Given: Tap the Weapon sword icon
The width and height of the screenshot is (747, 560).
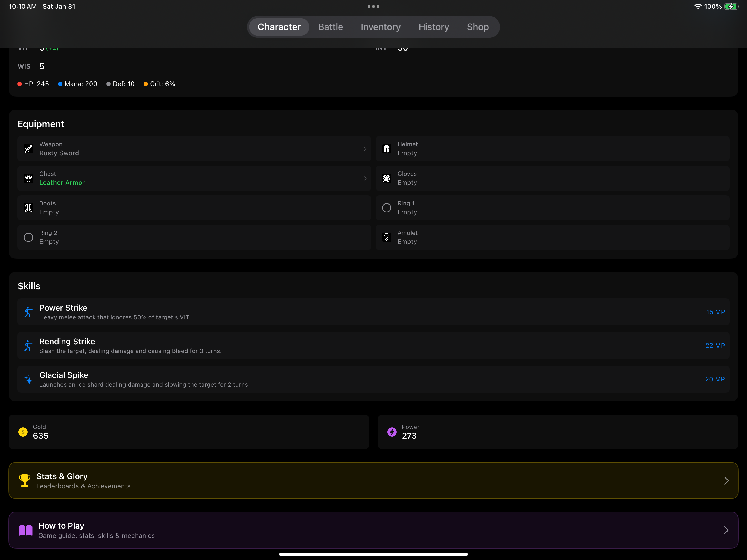Looking at the screenshot, I should tap(28, 148).
